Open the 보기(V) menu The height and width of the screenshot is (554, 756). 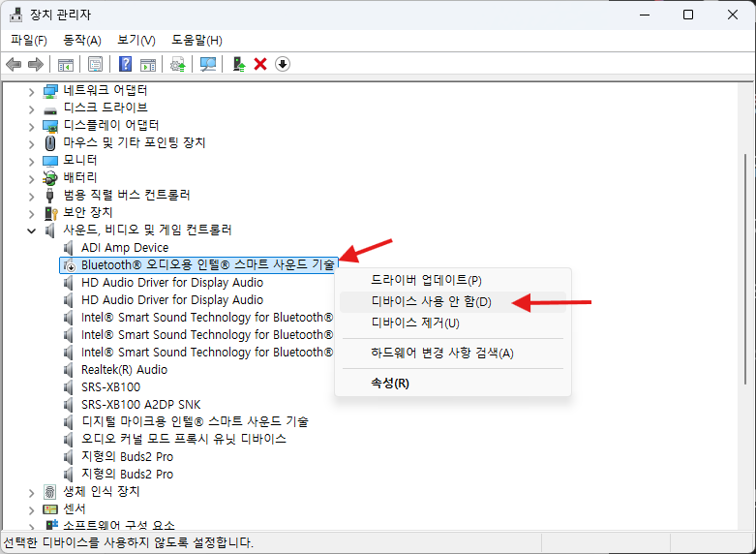coord(136,40)
